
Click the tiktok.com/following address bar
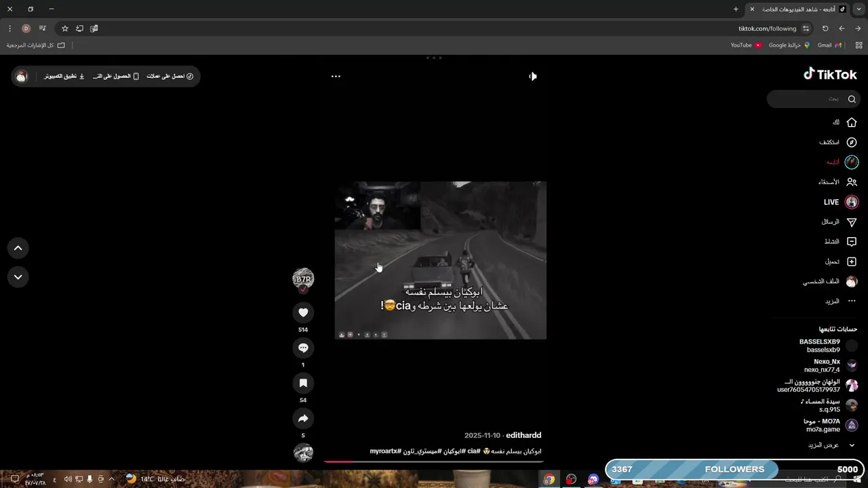[767, 28]
